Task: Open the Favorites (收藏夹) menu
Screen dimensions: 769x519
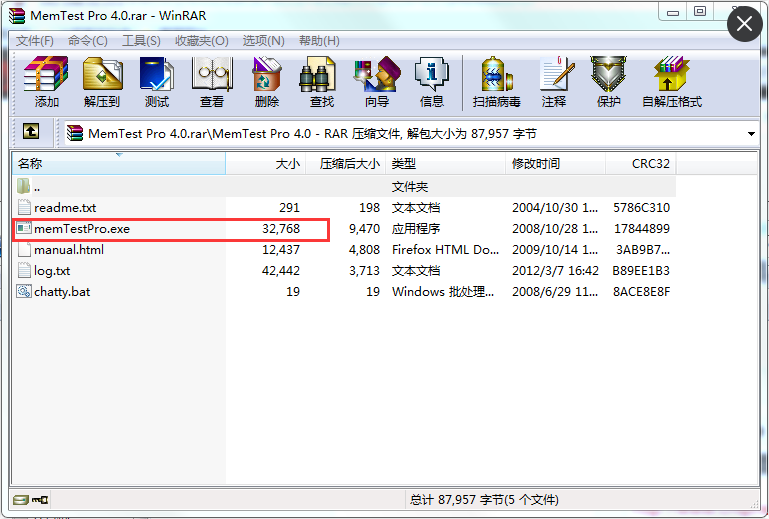Action: coord(202,41)
